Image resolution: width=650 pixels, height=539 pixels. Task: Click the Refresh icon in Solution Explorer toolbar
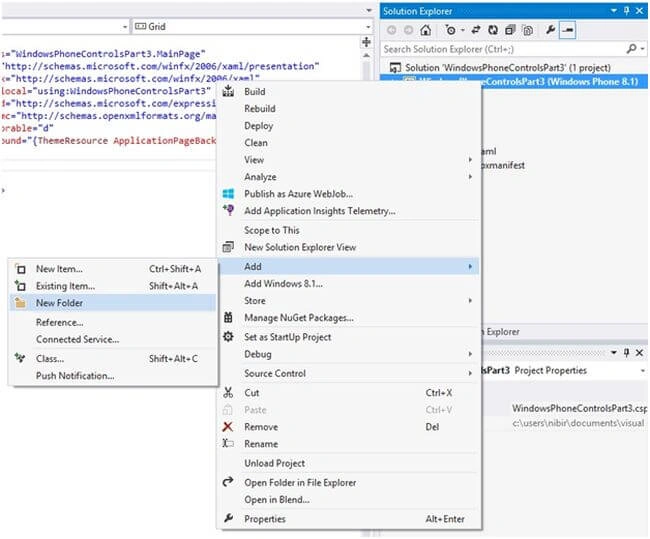click(x=492, y=30)
